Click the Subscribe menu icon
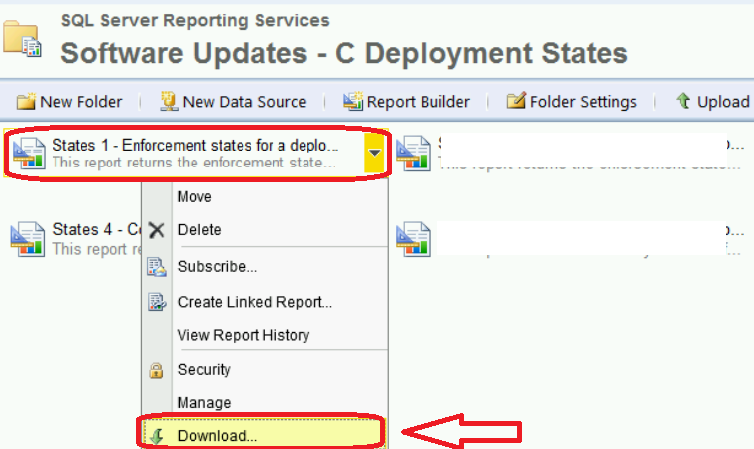The image size is (754, 449). (157, 267)
